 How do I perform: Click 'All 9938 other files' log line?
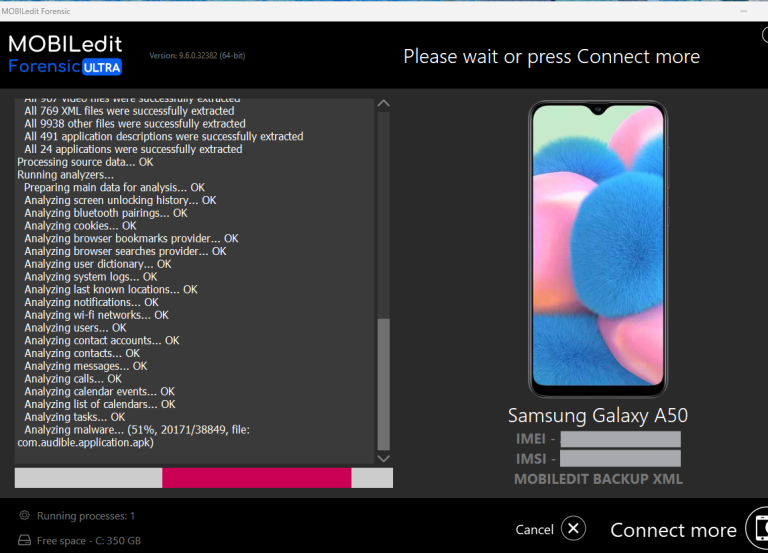[x=135, y=124]
